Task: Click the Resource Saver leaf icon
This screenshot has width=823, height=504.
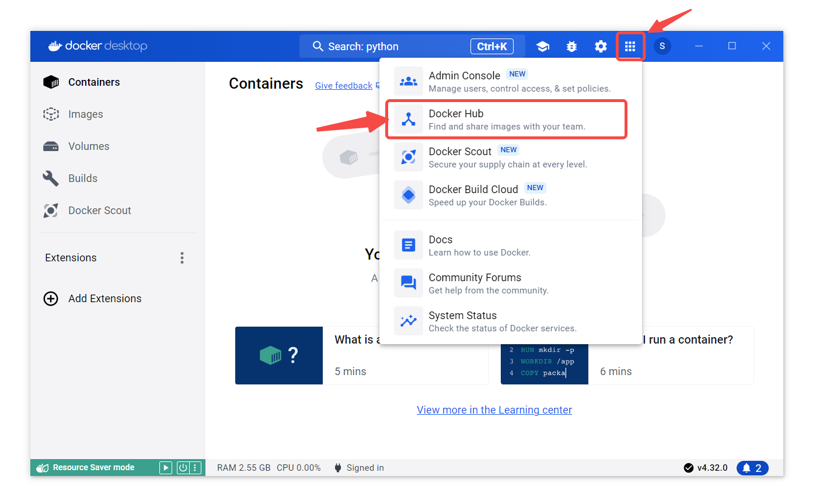Action: pyautogui.click(x=43, y=468)
